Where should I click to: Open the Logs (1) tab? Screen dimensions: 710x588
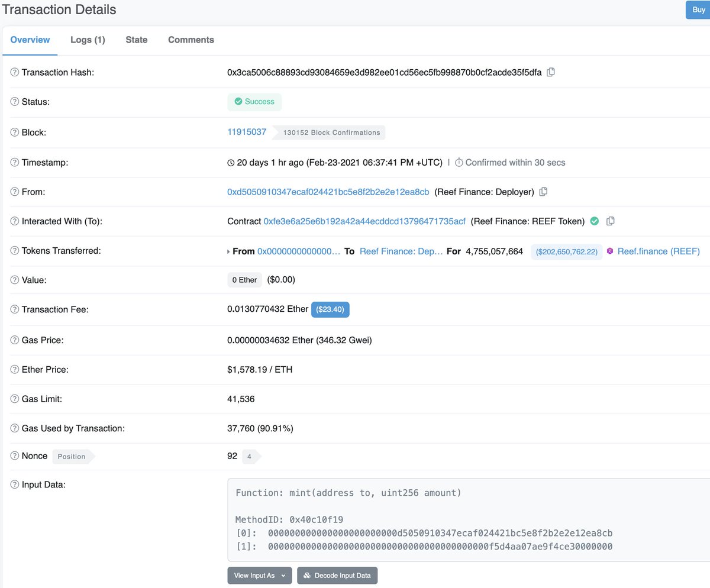point(88,40)
